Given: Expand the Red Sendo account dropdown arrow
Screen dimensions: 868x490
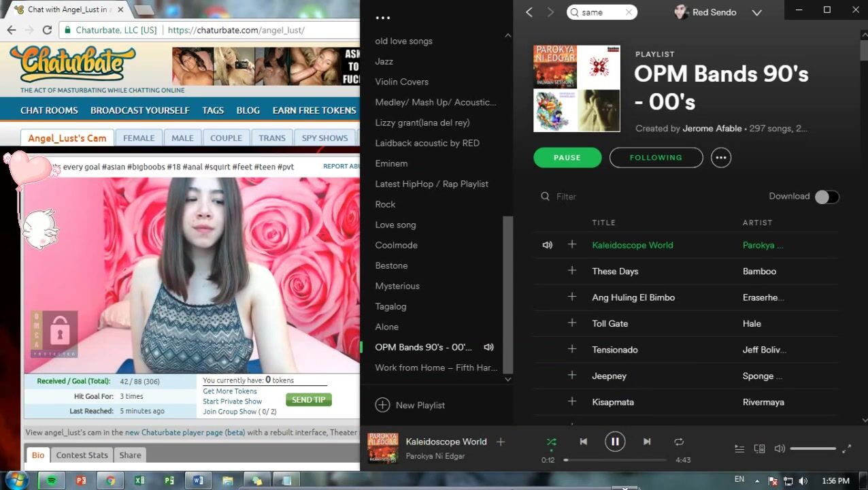Looking at the screenshot, I should point(756,12).
